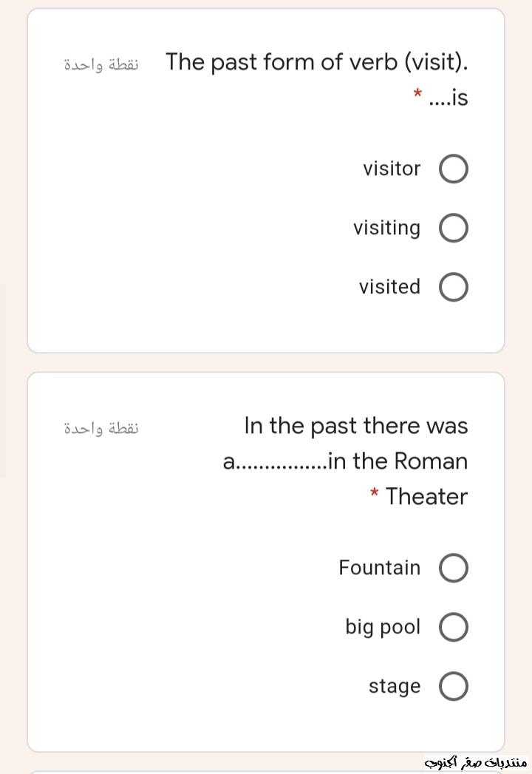Click the 'big pool' answer label

[383, 627]
